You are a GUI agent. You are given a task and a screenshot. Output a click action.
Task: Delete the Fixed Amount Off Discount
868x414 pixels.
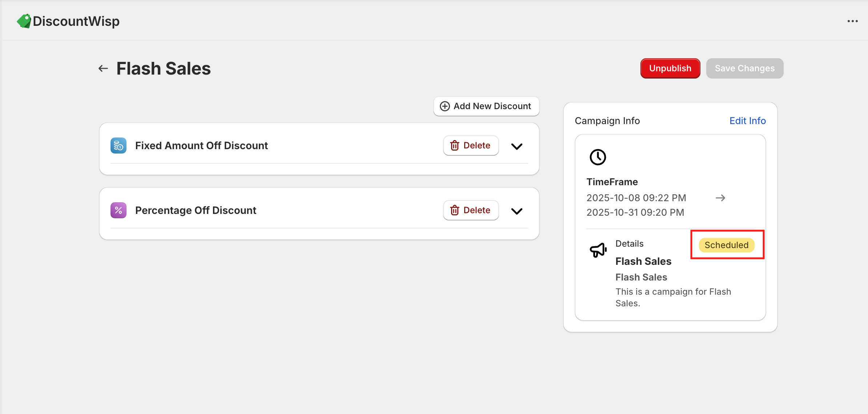(471, 146)
